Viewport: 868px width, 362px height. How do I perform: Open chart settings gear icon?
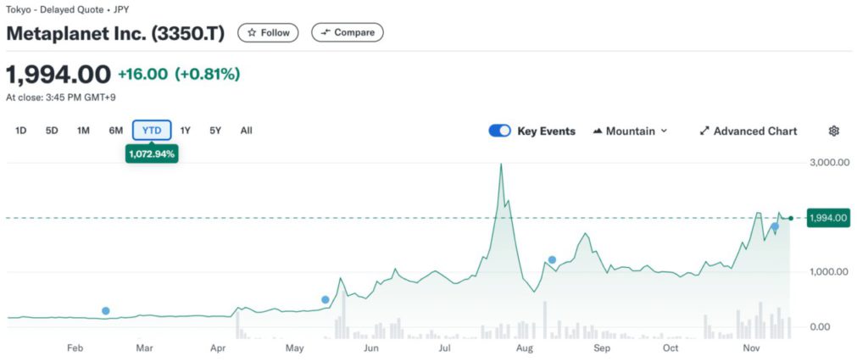tap(834, 131)
